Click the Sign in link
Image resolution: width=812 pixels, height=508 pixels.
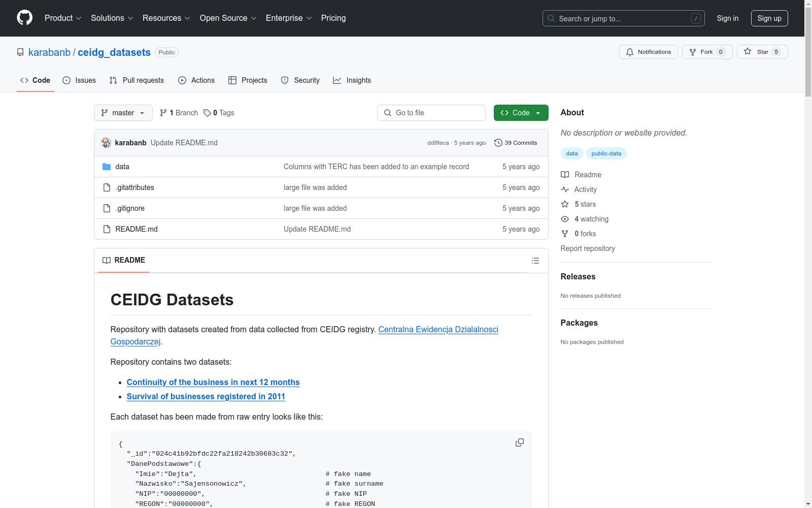click(x=727, y=18)
